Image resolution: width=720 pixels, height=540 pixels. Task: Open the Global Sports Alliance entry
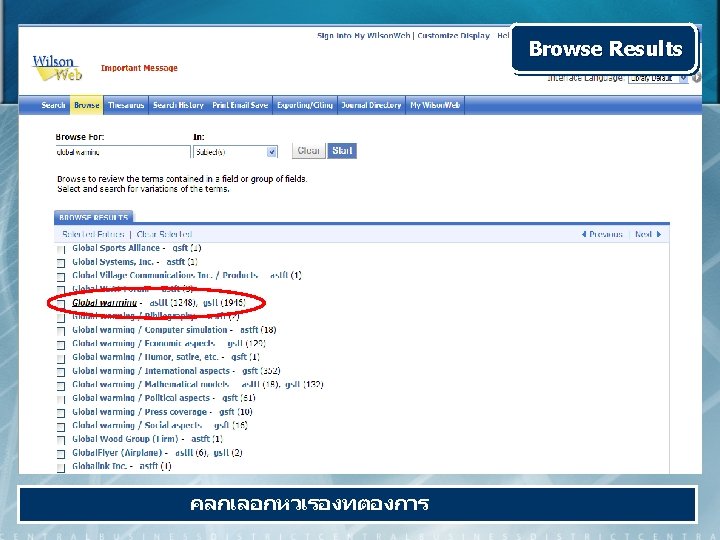point(116,248)
